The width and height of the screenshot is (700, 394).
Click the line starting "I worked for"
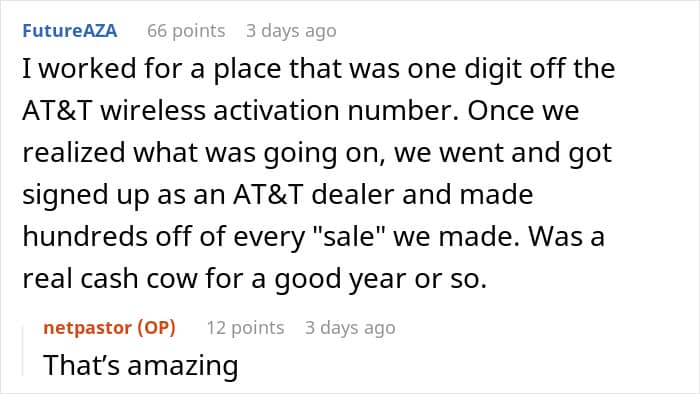(319, 69)
